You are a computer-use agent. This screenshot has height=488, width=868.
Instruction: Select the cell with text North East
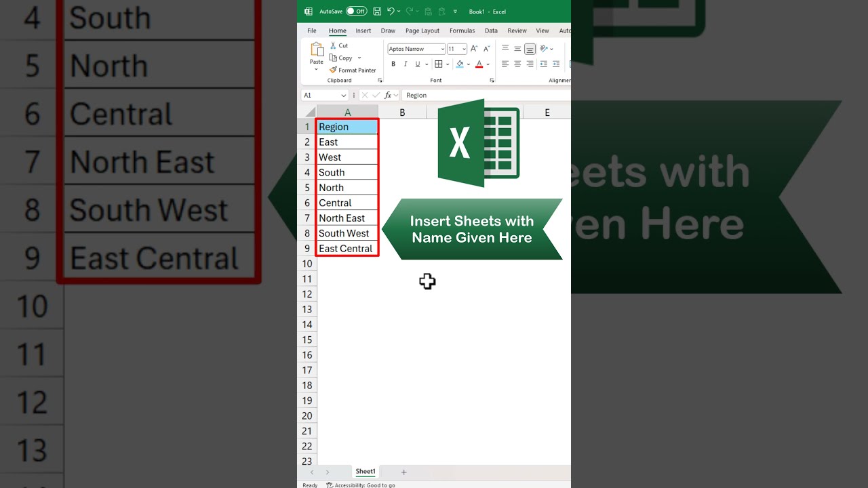coord(347,218)
